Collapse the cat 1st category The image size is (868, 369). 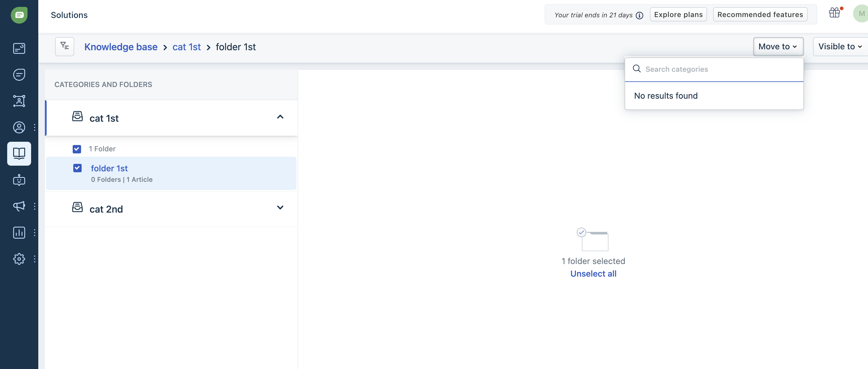(x=280, y=117)
